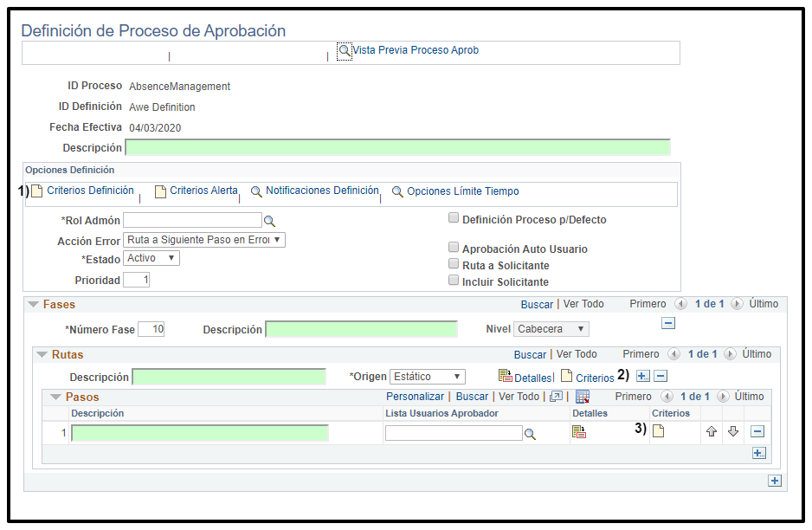Open the Criterios Definición link
Image resolution: width=812 pixels, height=530 pixels.
click(90, 191)
